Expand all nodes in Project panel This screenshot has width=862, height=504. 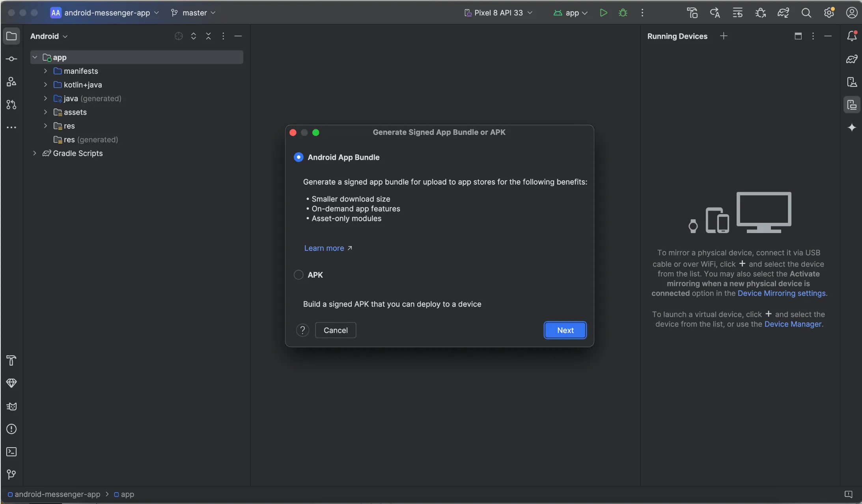tap(194, 36)
